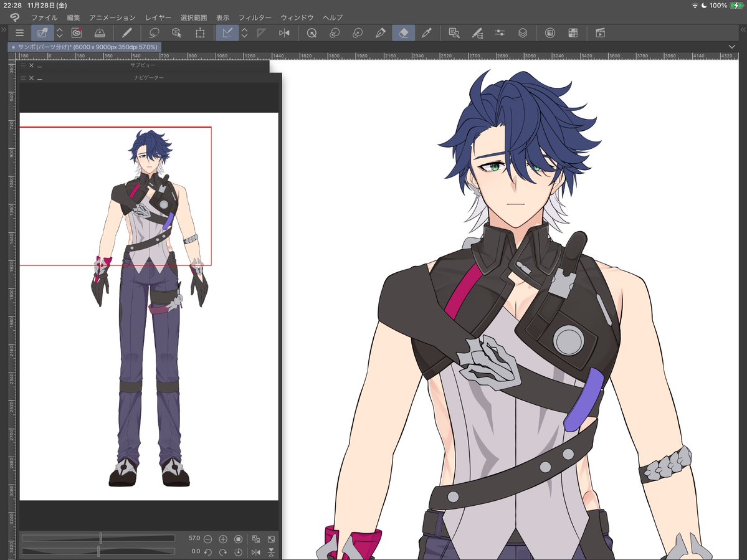The image size is (747, 560).
Task: Reset rotation in Navigator
Action: (239, 553)
